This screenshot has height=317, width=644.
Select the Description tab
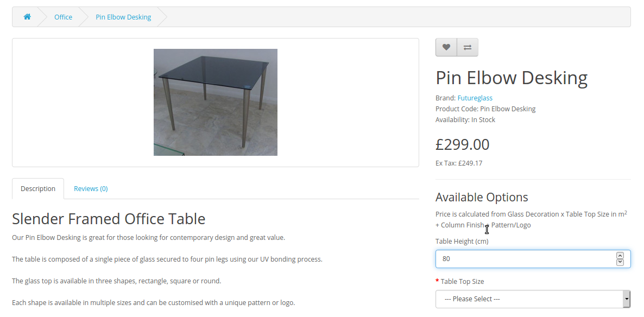pos(38,188)
